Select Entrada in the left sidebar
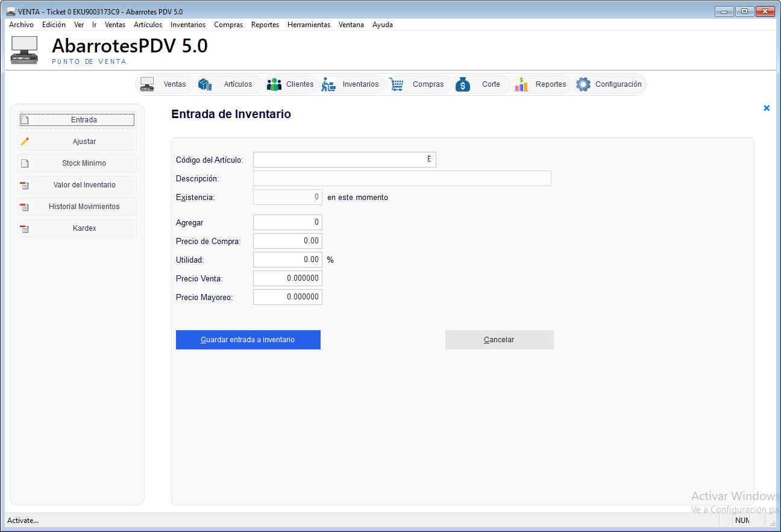This screenshot has width=781, height=532. (x=77, y=120)
